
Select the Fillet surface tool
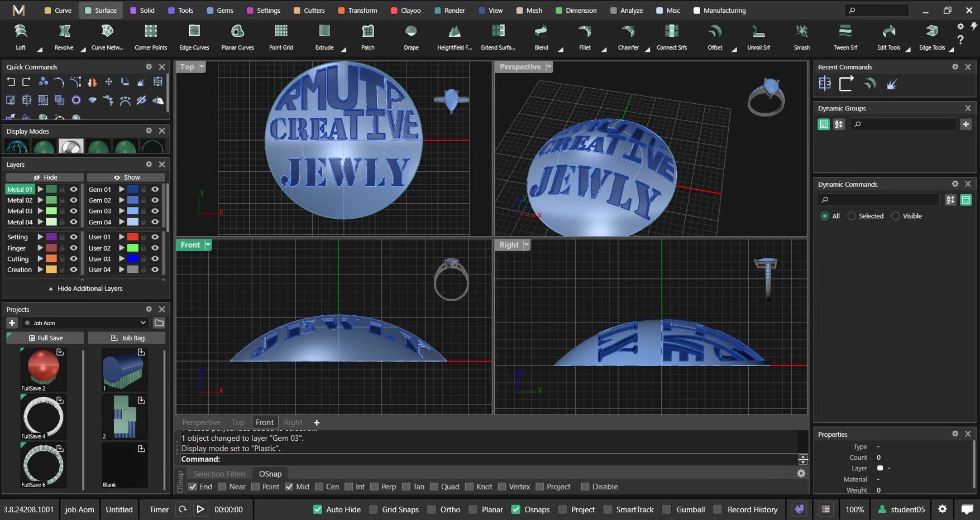point(585,37)
